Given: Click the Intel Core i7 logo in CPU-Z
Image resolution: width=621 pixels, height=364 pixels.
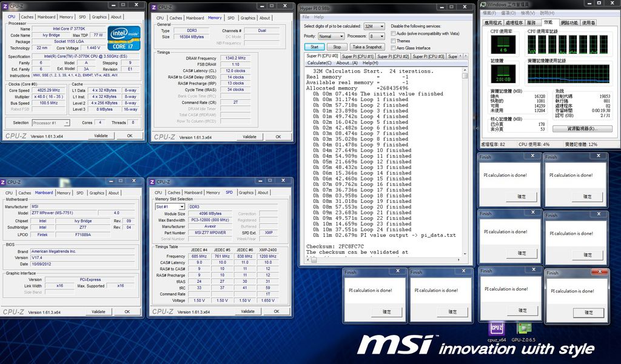Looking at the screenshot, I should point(124,38).
